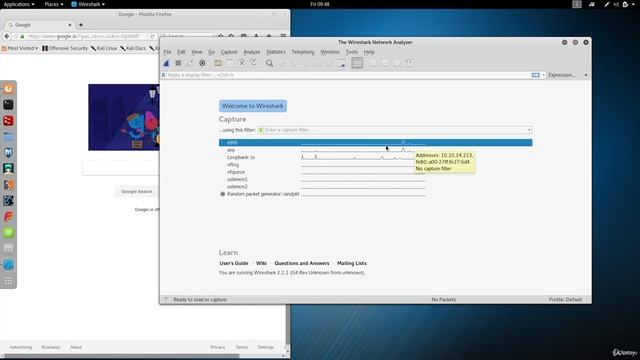
Task: Open the Tools menu
Action: tap(351, 52)
